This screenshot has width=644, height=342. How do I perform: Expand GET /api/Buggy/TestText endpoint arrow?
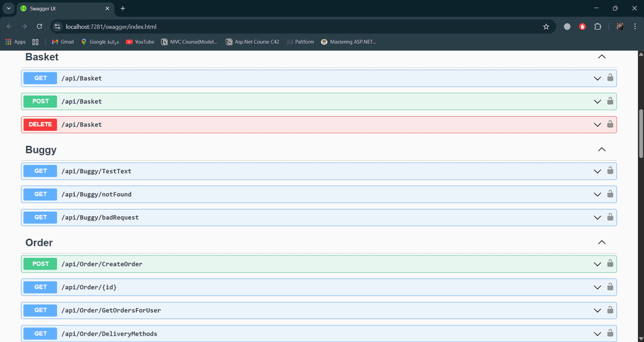(x=597, y=171)
